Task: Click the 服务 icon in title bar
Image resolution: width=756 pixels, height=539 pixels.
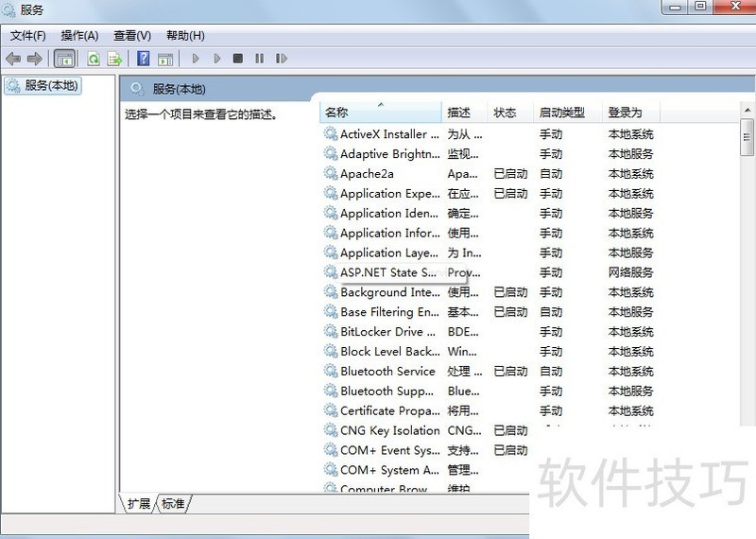Action: (x=9, y=9)
